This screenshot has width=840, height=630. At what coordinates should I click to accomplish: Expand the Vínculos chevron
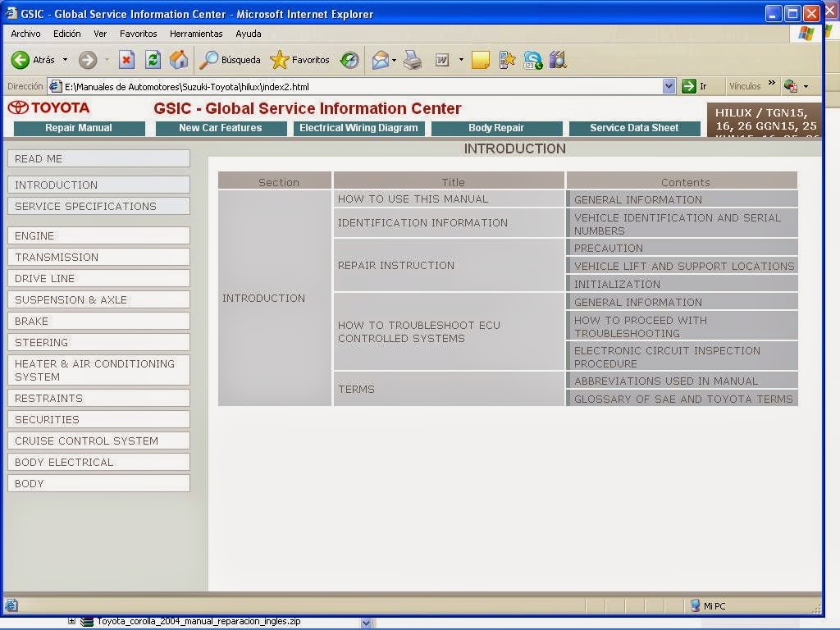point(771,83)
